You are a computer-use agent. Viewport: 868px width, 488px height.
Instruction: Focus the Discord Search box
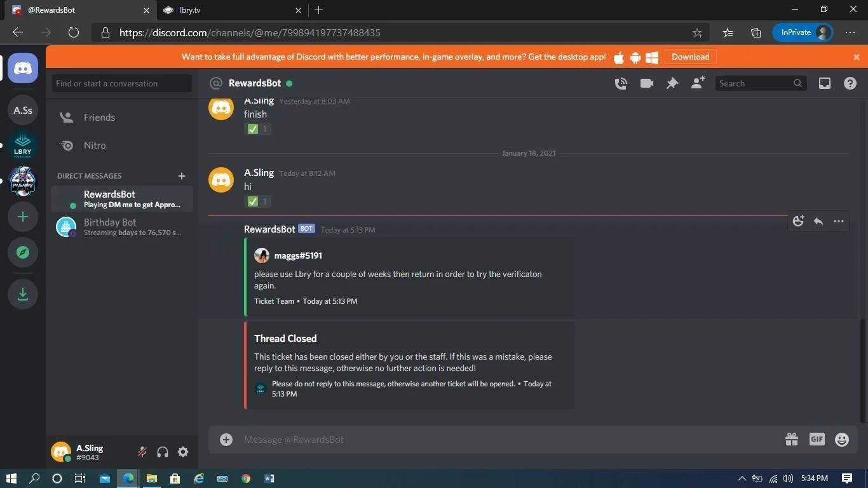761,83
